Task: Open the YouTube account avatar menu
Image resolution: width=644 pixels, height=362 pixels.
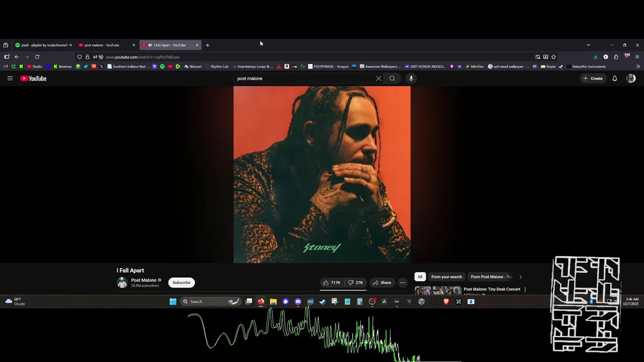Action: pos(631,78)
